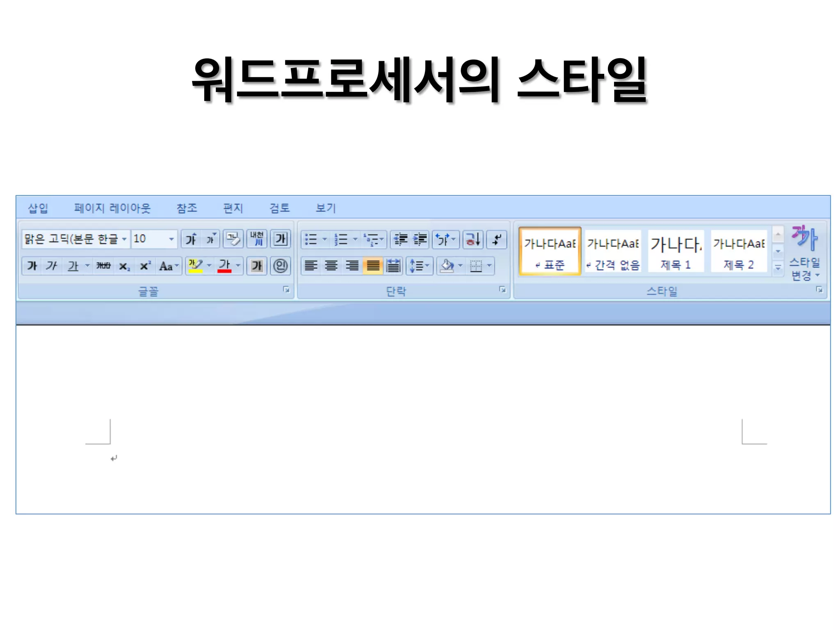The width and height of the screenshot is (840, 630).
Task: Apply distributed alignment
Action: (x=393, y=266)
